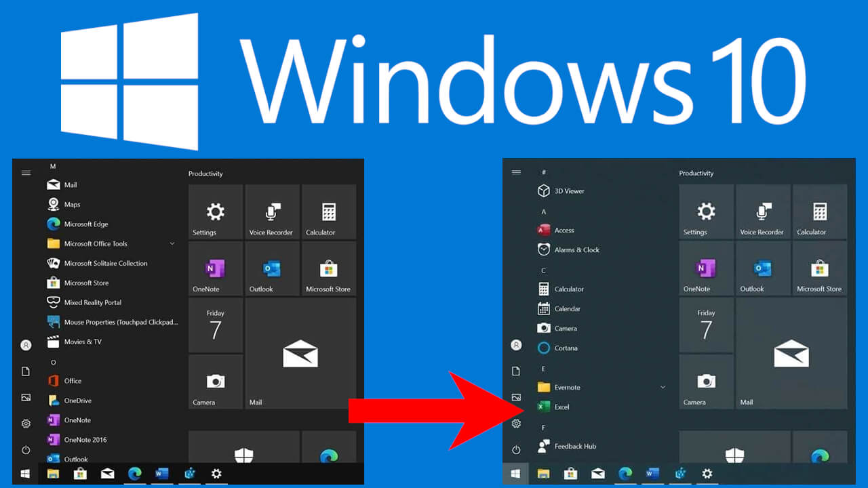The height and width of the screenshot is (488, 868).
Task: Click the A letter header
Action: [x=544, y=212]
